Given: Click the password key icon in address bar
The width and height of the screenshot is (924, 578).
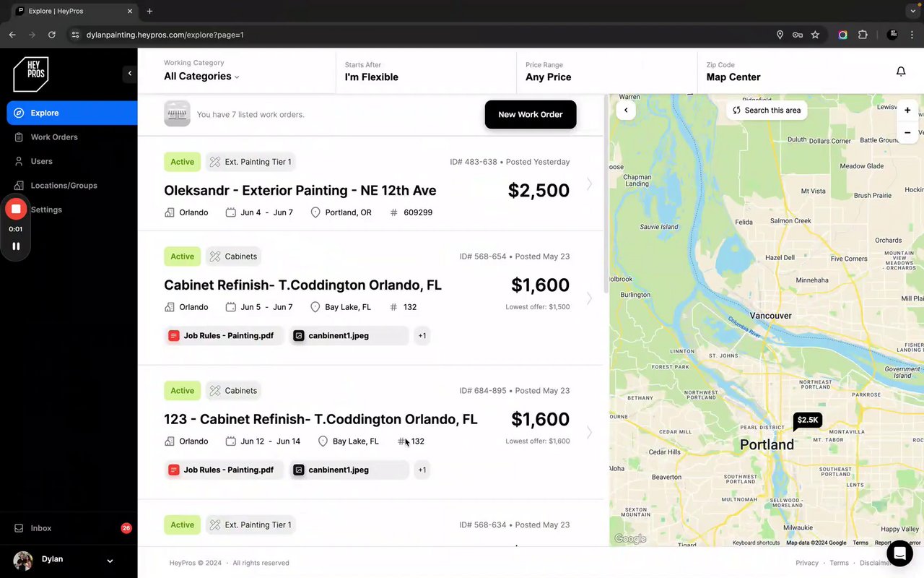Looking at the screenshot, I should (x=798, y=35).
